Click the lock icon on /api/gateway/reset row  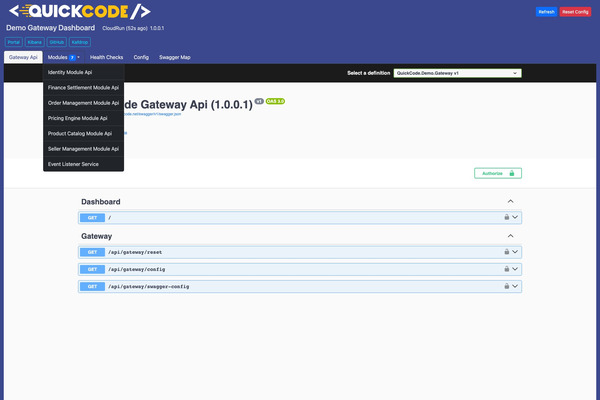tap(507, 251)
